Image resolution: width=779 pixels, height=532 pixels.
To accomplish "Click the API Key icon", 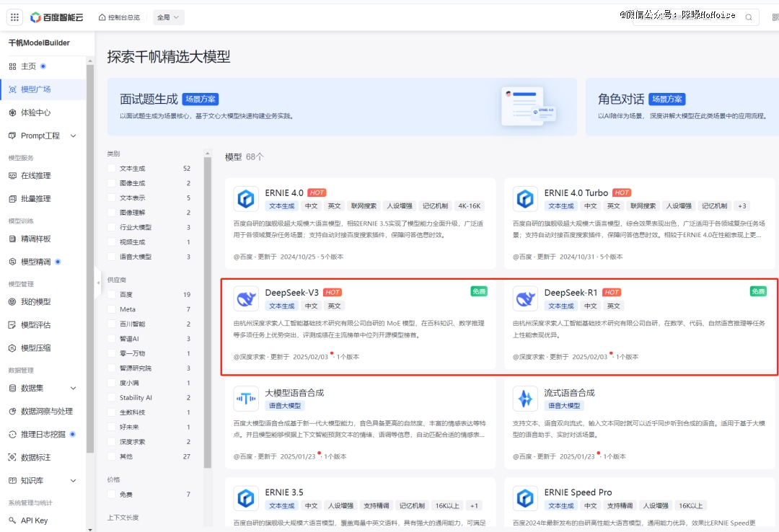I will coord(12,520).
